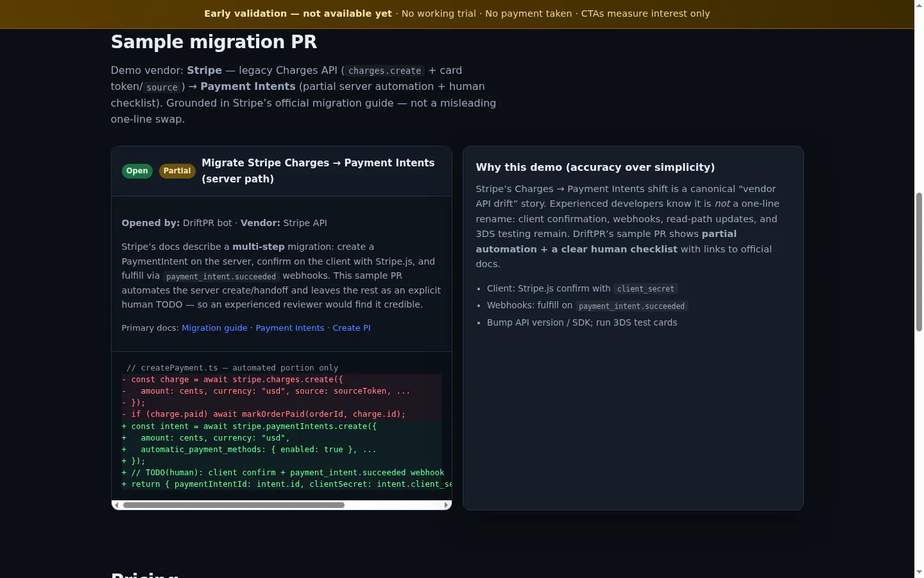Click the page scrollbar's up arrow
The image size is (924, 578).
click(x=919, y=4)
